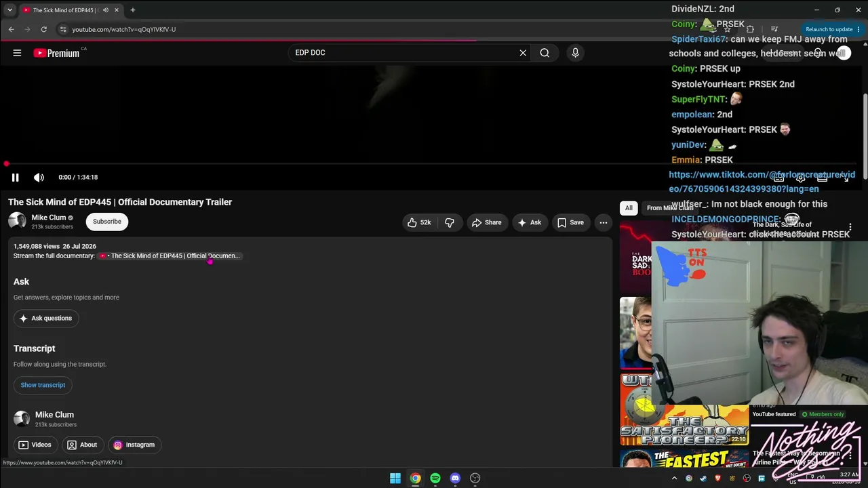Image resolution: width=868 pixels, height=488 pixels.
Task: Pause the video
Action: (x=15, y=178)
